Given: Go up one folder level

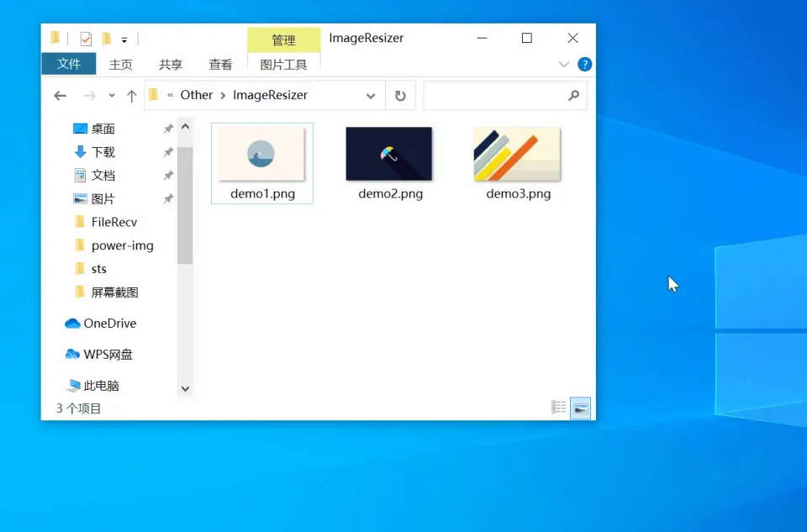Looking at the screenshot, I should pyautogui.click(x=131, y=96).
